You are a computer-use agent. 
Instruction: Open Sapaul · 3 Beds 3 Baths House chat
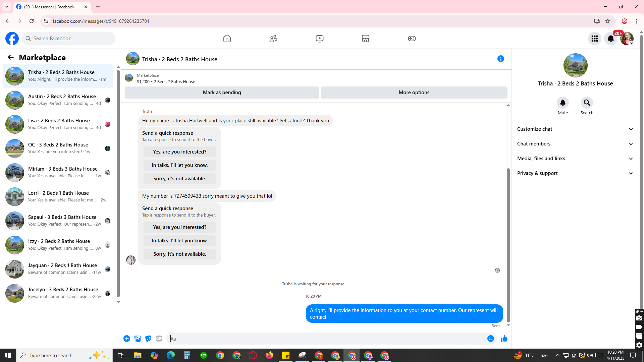[58, 221]
